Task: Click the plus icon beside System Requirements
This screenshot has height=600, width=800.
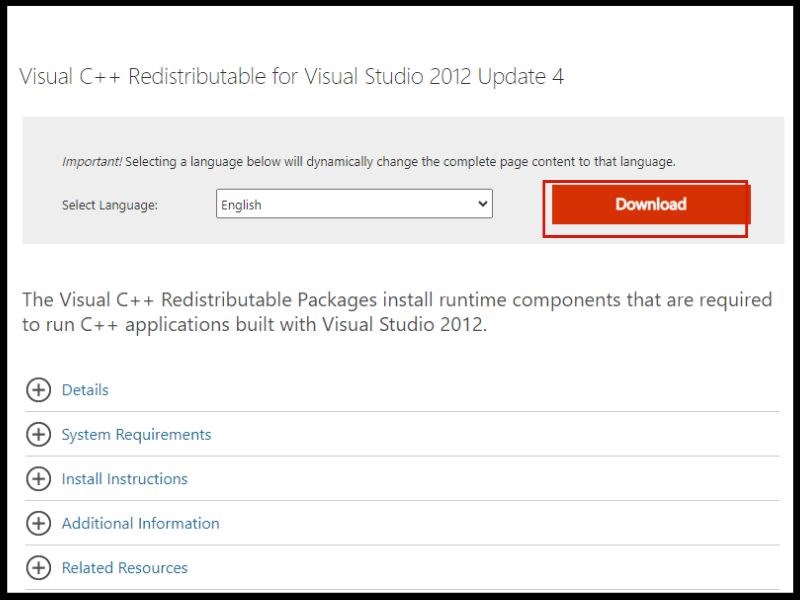Action: 38,434
